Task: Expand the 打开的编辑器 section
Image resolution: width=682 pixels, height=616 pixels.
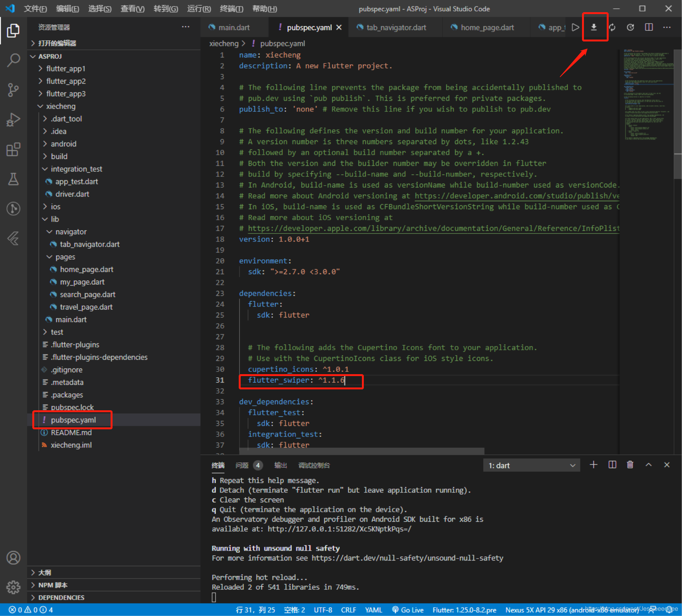Action: (57, 43)
